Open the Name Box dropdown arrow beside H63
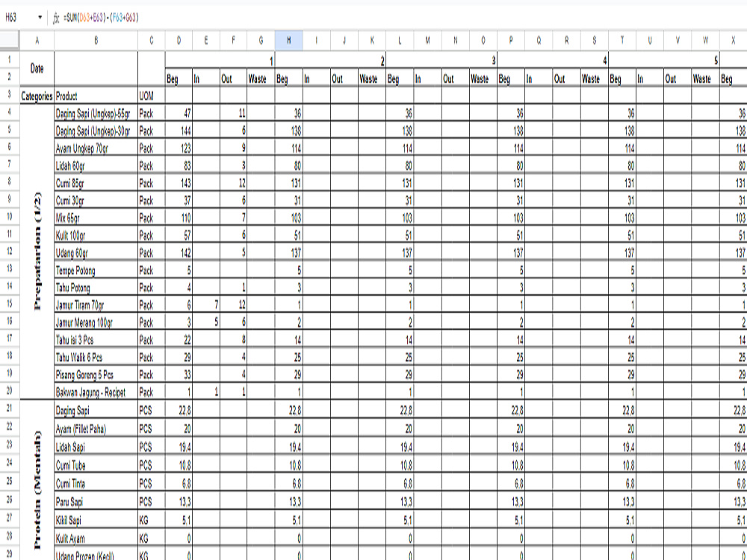Screen dimensions: 747x560 (x=40, y=18)
